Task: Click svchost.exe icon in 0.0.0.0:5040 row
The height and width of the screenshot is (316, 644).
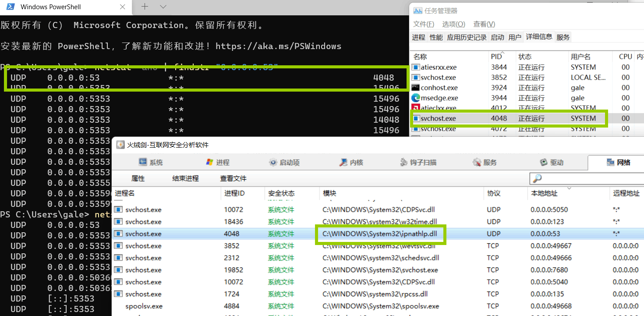Action: (118, 282)
